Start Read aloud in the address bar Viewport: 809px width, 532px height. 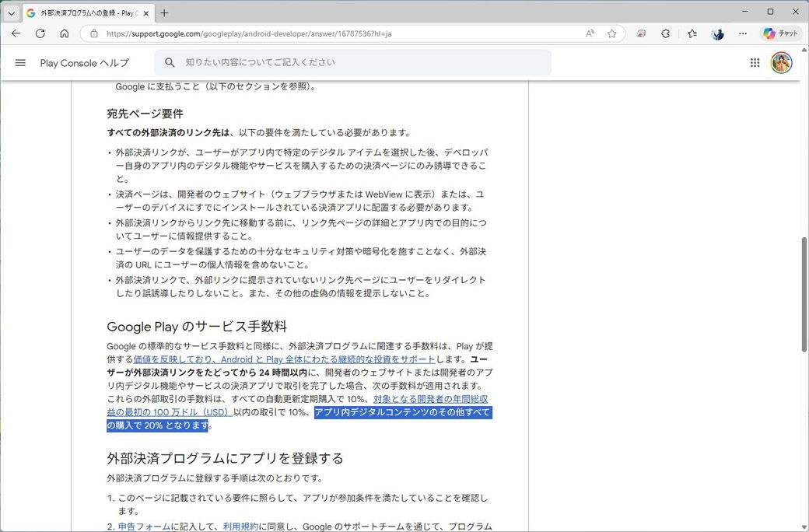590,33
